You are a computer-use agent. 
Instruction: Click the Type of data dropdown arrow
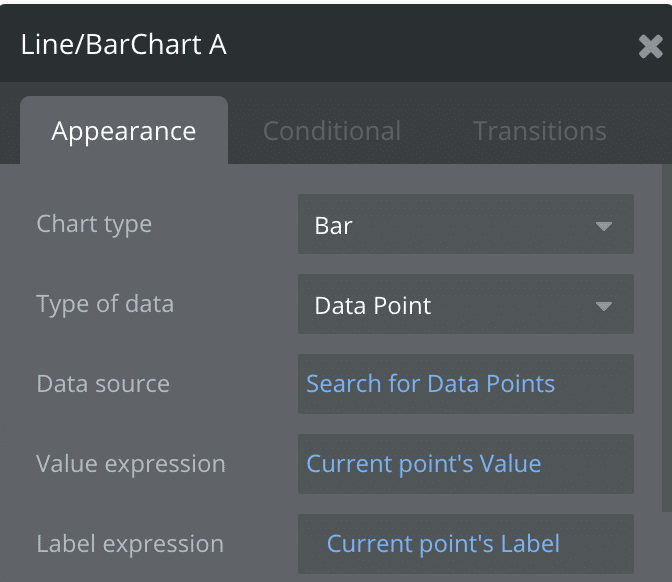603,306
